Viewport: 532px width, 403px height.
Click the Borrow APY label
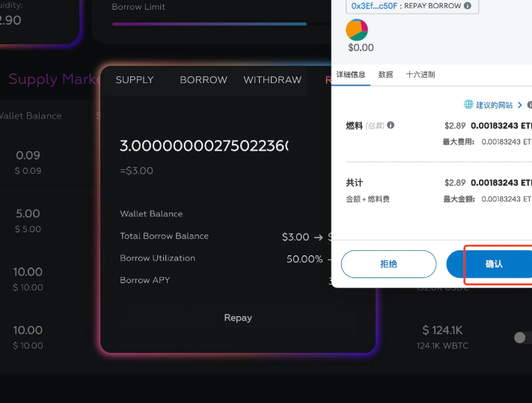(x=145, y=280)
